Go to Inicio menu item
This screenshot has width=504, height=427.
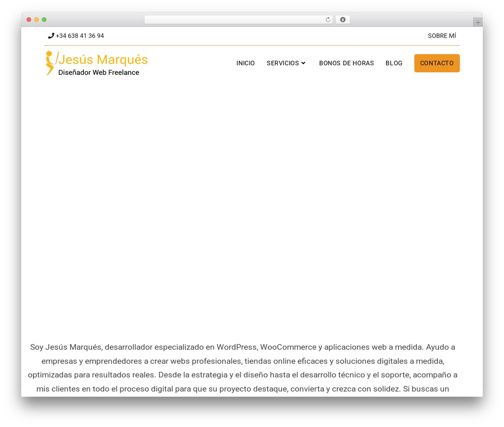[x=245, y=63]
